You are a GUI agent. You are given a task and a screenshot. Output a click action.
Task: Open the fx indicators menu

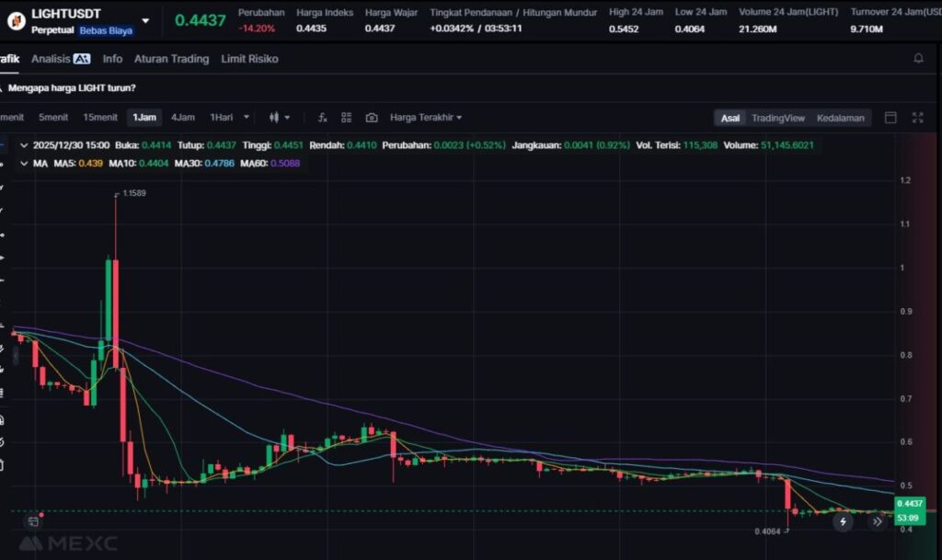click(323, 118)
